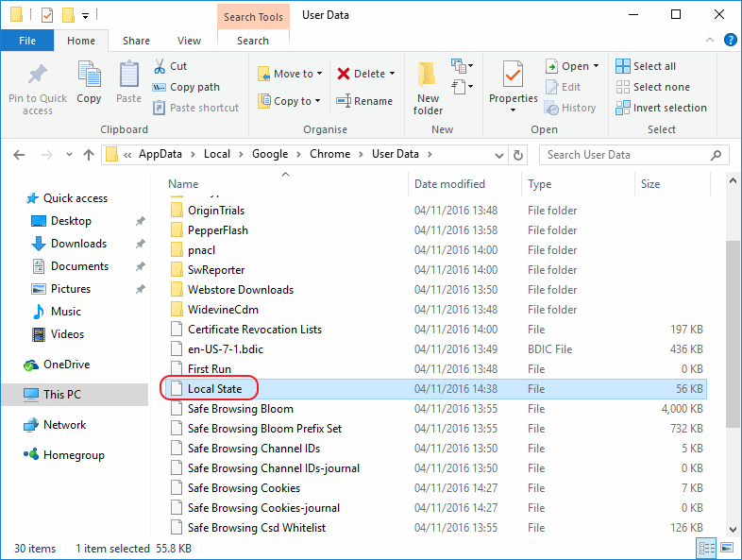Open the Search tab
The width and height of the screenshot is (742, 560).
pyautogui.click(x=253, y=41)
